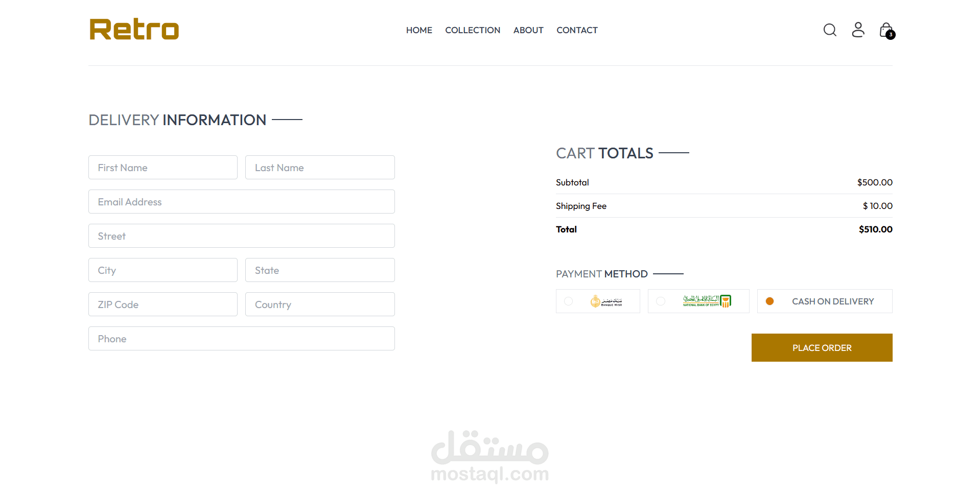Screen dimensions: 980x494
Task: Click the $510.00 total amount
Action: [x=875, y=229]
